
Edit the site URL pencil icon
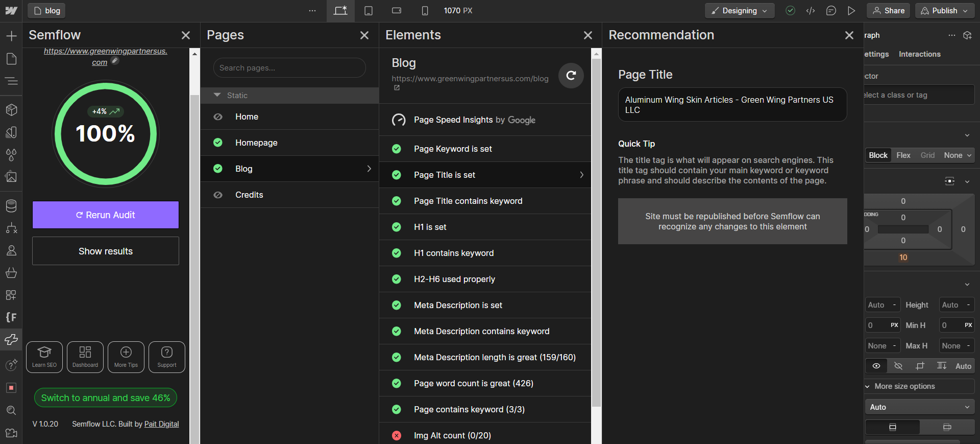115,60
